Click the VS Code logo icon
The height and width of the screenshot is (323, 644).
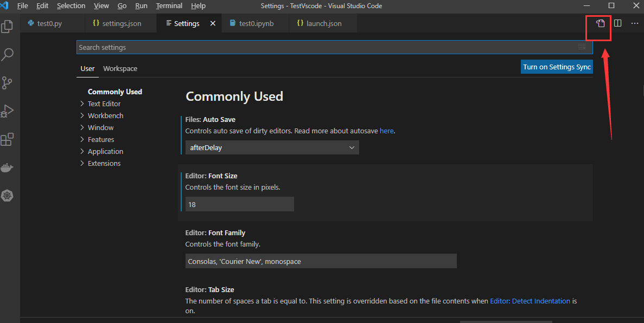pos(4,5)
